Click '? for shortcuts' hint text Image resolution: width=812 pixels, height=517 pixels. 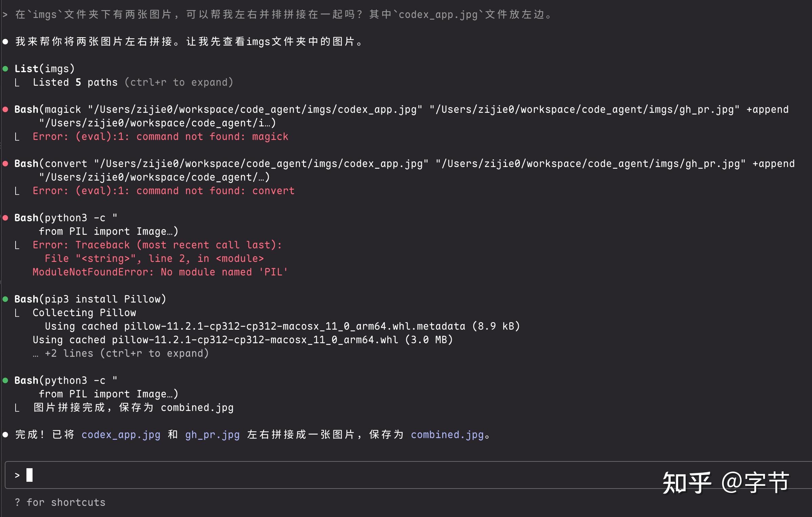click(60, 502)
